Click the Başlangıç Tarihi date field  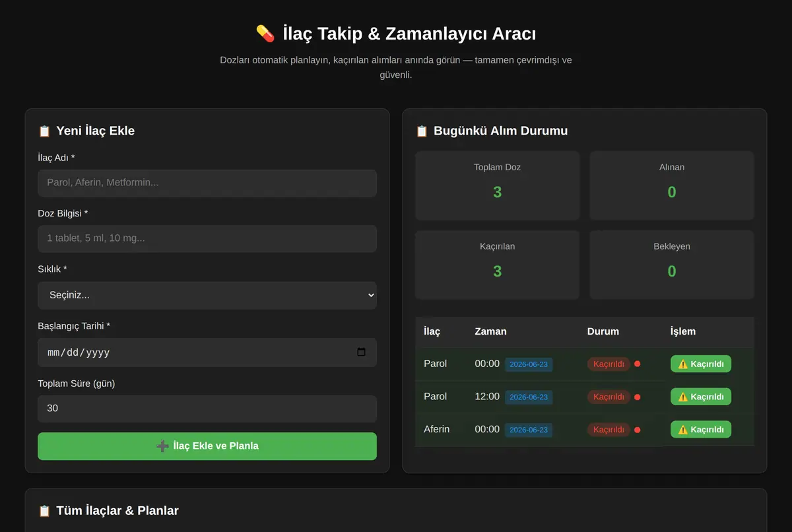click(207, 352)
